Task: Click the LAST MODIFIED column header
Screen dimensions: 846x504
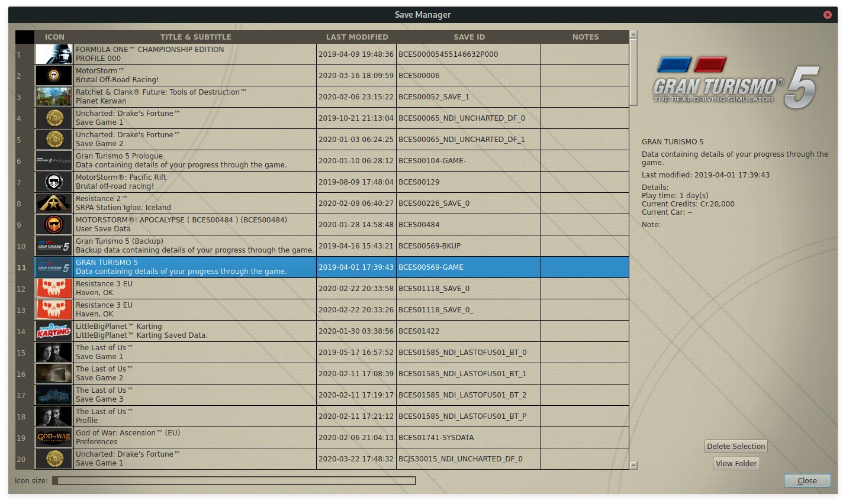Action: coord(356,37)
